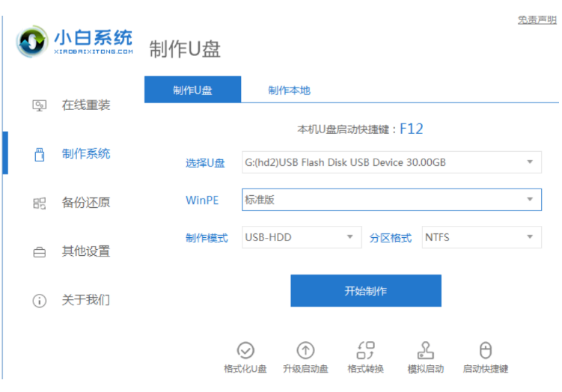Expand the WinPE 标准版 dropdown
Image resolution: width=562 pixels, height=392 pixels.
[x=391, y=200]
